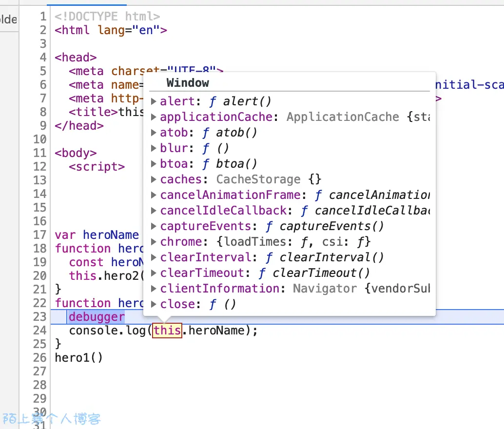504x429 pixels.
Task: Expand the close property row
Action: (x=154, y=304)
